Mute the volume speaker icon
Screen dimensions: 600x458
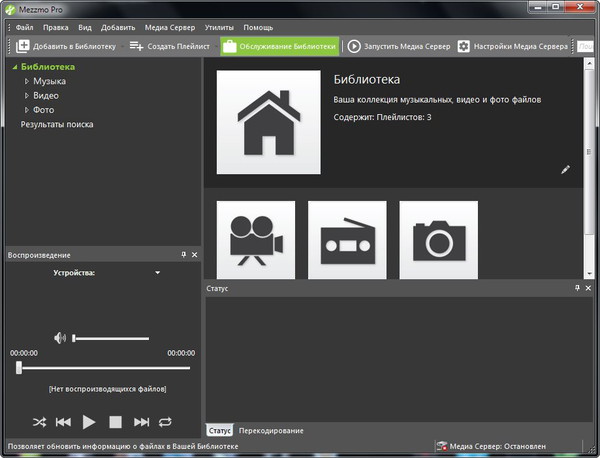click(61, 338)
